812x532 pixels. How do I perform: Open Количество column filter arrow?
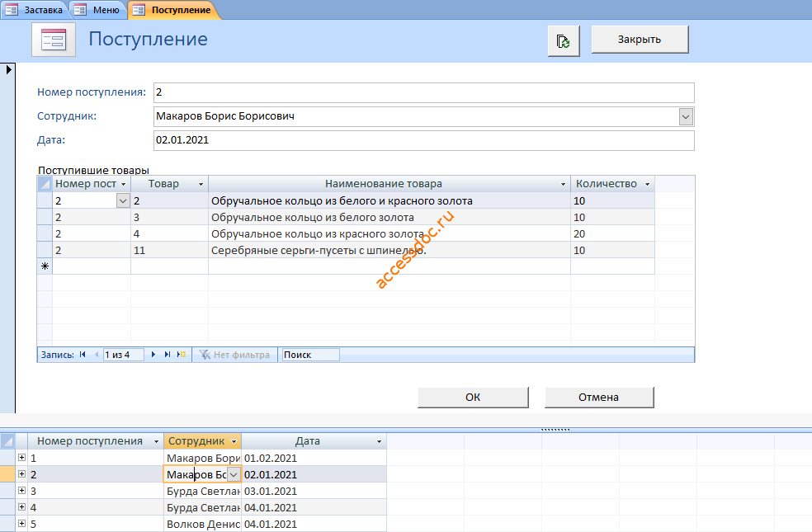pos(647,184)
